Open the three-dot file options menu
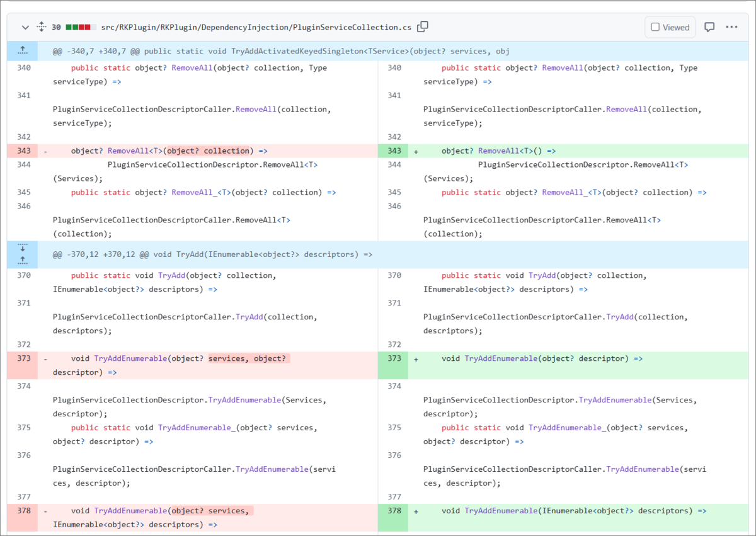Screen dimensions: 756x536 pyautogui.click(x=731, y=27)
